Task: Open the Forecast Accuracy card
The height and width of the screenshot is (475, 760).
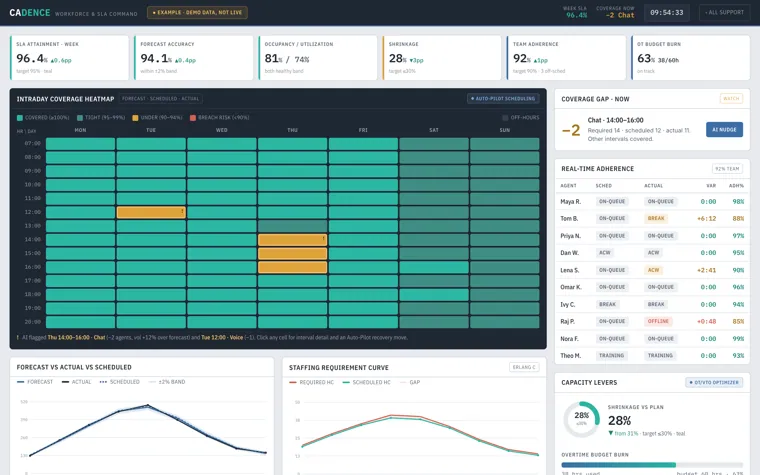Action: (193, 57)
